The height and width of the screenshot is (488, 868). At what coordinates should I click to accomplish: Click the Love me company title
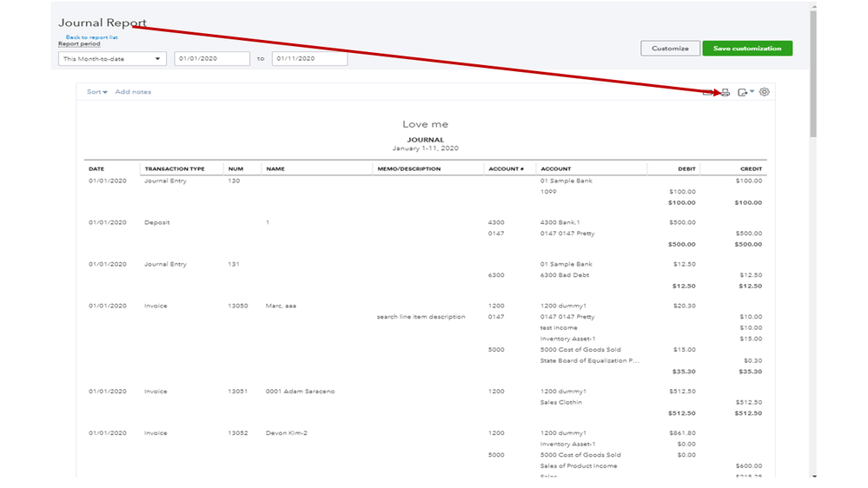pyautogui.click(x=425, y=124)
